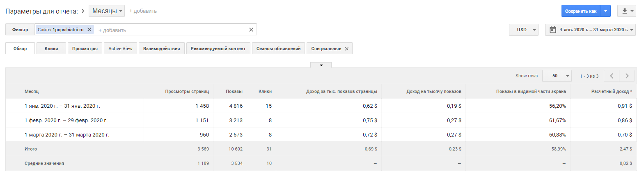The width and height of the screenshot is (644, 176).
Task: Open the Рекомендуемый контент tab
Action: coord(218,49)
